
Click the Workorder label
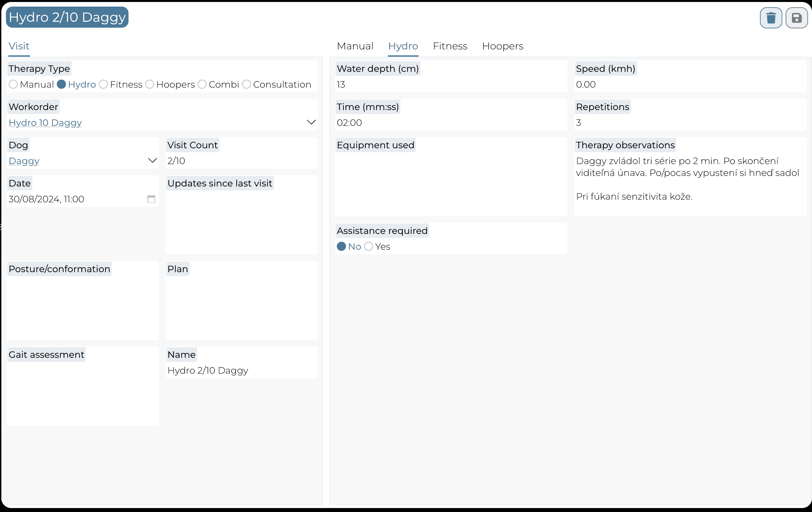tap(33, 107)
